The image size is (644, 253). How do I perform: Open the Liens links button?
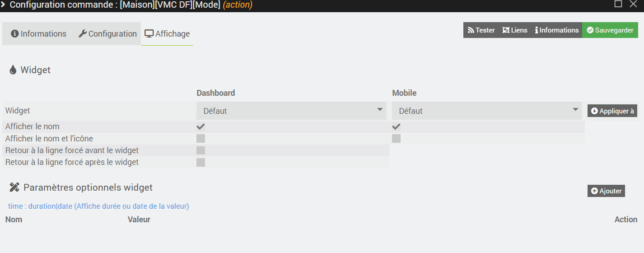515,30
